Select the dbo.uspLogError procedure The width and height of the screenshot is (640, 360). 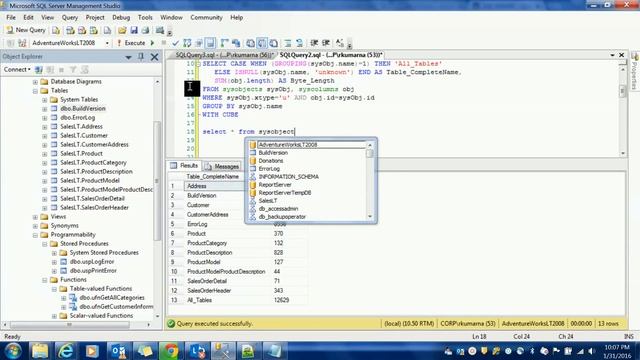92,262
